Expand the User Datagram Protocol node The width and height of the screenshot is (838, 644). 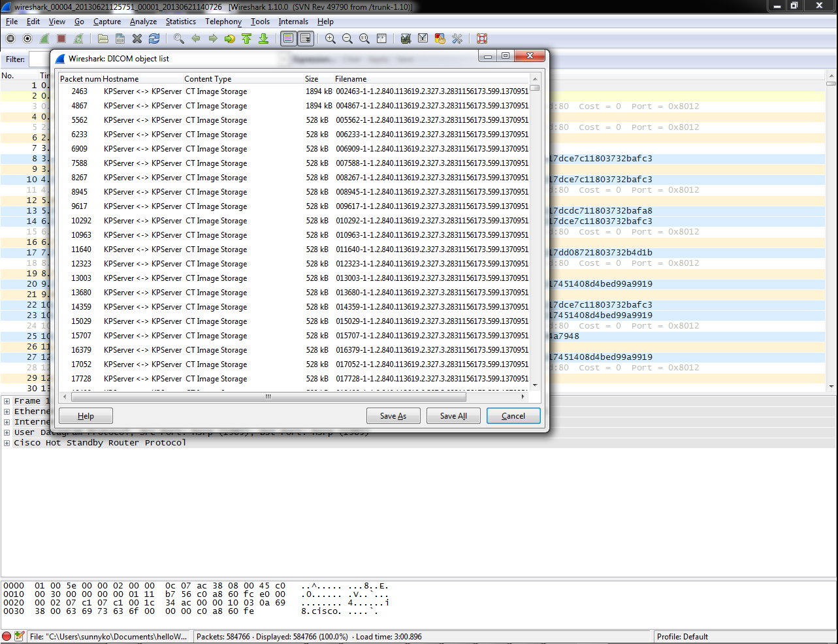pyautogui.click(x=7, y=432)
